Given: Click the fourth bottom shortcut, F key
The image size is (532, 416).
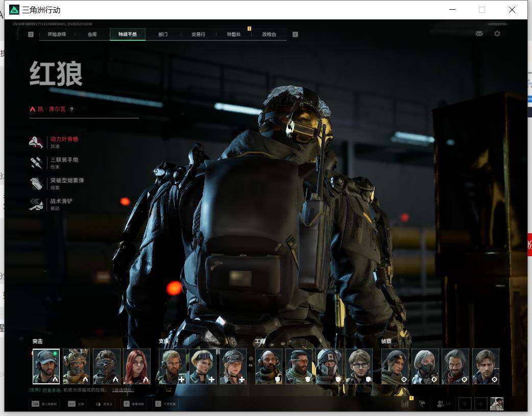Looking at the screenshot, I should (x=133, y=404).
